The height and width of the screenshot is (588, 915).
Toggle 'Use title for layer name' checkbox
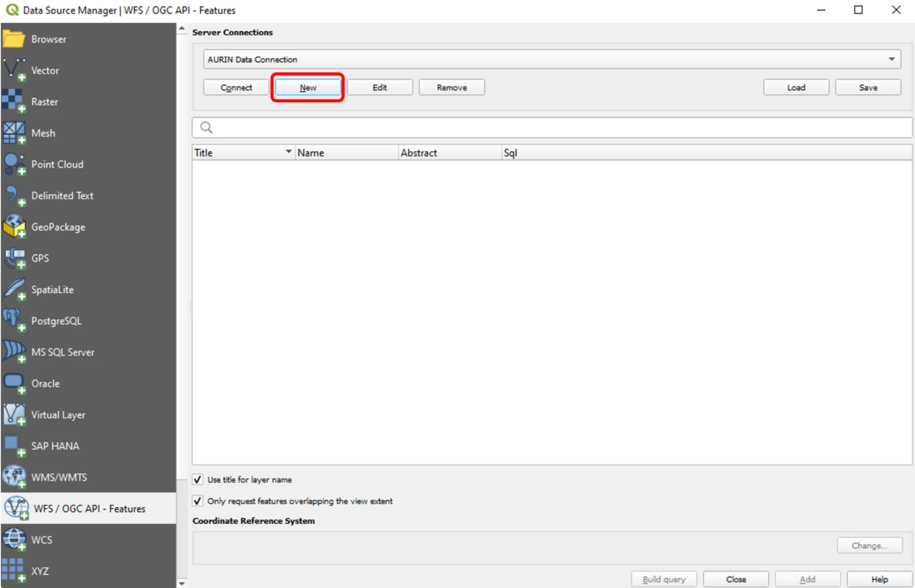point(198,480)
